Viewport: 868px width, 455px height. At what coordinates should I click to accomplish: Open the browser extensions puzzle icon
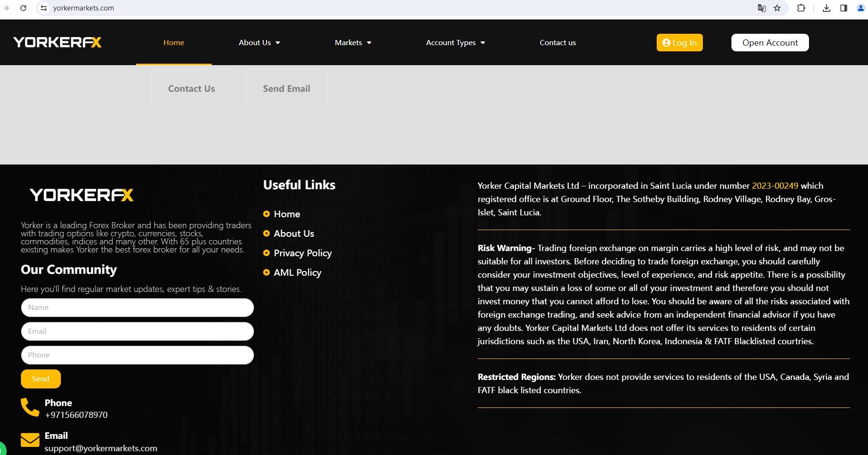801,8
